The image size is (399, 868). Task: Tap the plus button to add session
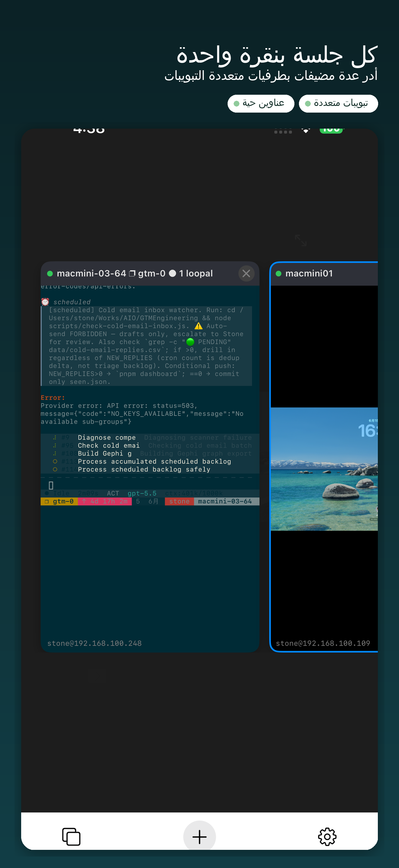199,837
